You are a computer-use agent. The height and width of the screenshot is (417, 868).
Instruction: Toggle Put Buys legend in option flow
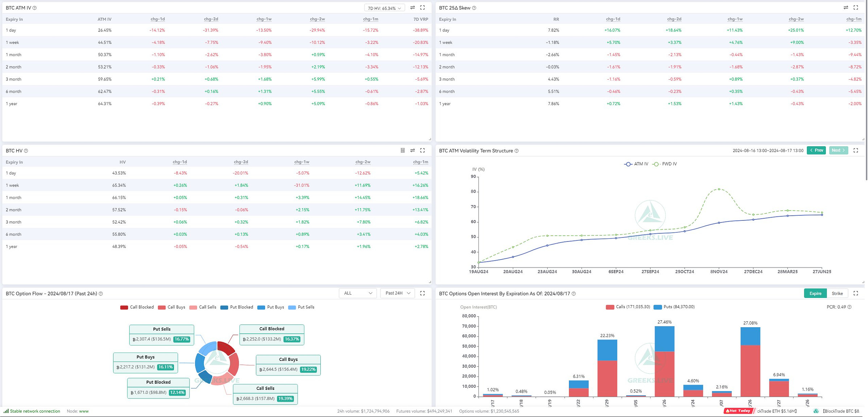[x=271, y=307]
